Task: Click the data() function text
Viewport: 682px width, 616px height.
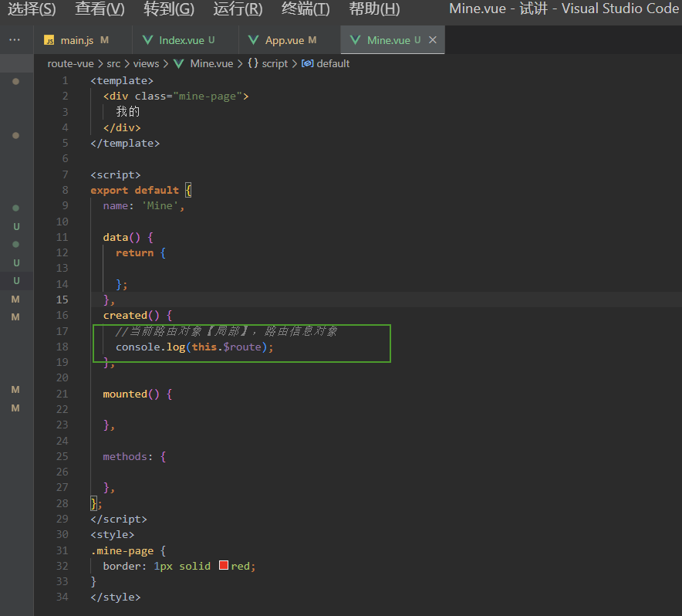Action: coord(122,237)
